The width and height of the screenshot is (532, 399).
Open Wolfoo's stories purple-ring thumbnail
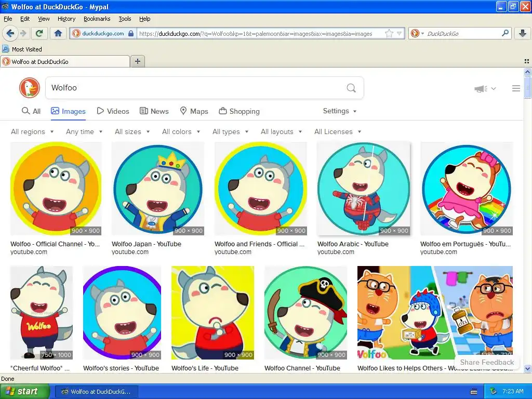[x=122, y=313]
